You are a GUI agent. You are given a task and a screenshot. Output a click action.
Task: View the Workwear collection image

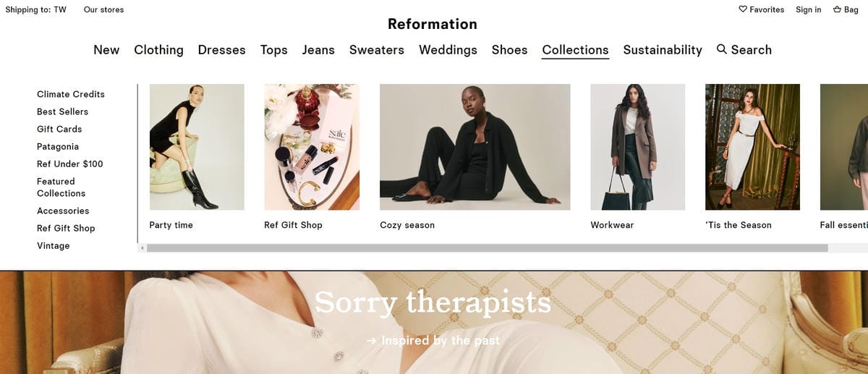[x=638, y=147]
